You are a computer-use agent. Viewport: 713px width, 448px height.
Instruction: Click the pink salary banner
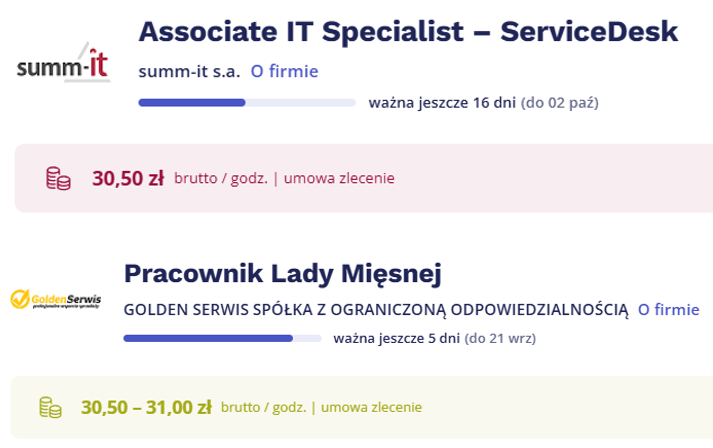pyautogui.click(x=364, y=178)
